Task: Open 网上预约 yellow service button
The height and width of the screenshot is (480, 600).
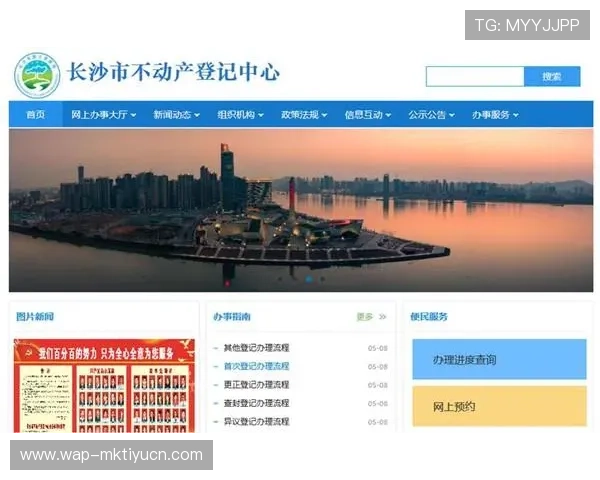Action: point(499,406)
